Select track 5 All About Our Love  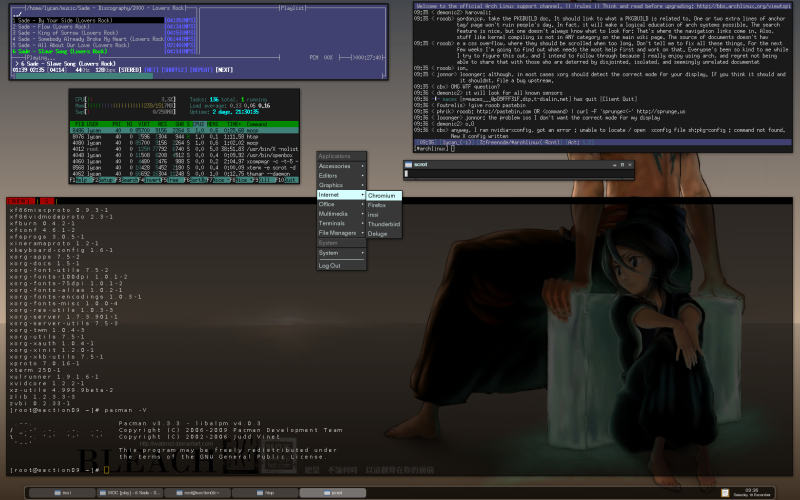click(104, 45)
